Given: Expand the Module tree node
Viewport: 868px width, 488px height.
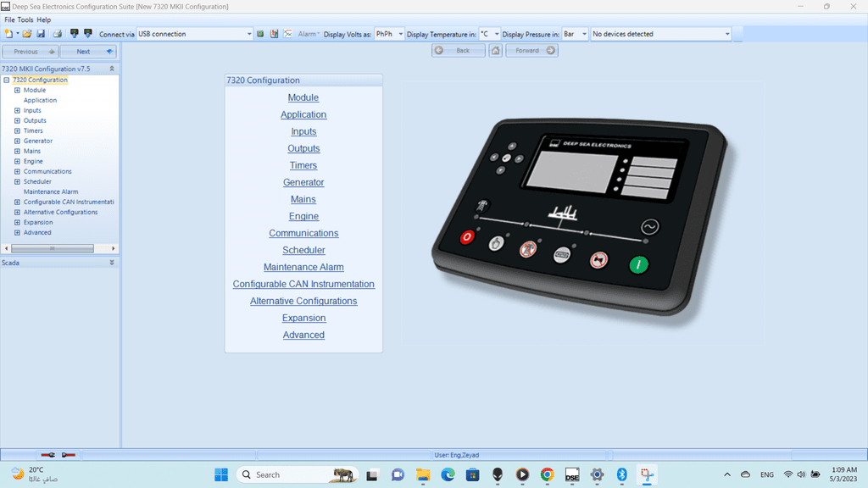Looking at the screenshot, I should (x=17, y=90).
